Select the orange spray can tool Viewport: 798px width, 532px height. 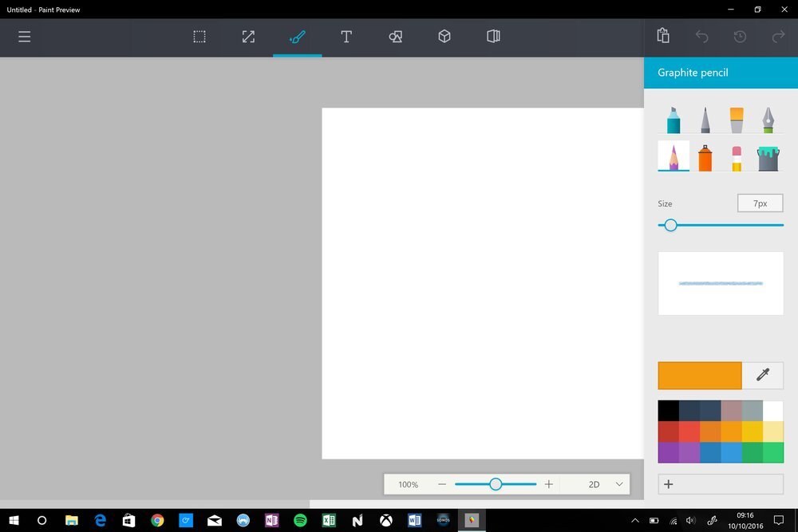pyautogui.click(x=705, y=157)
